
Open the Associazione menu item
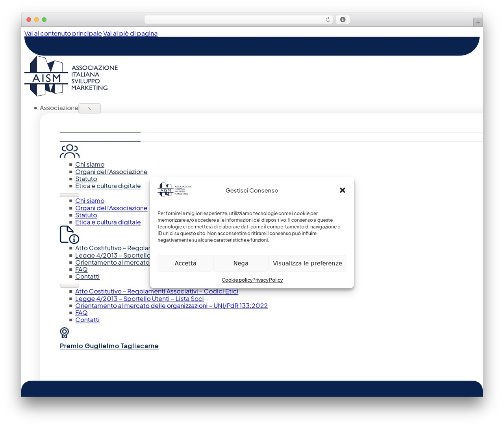click(59, 108)
